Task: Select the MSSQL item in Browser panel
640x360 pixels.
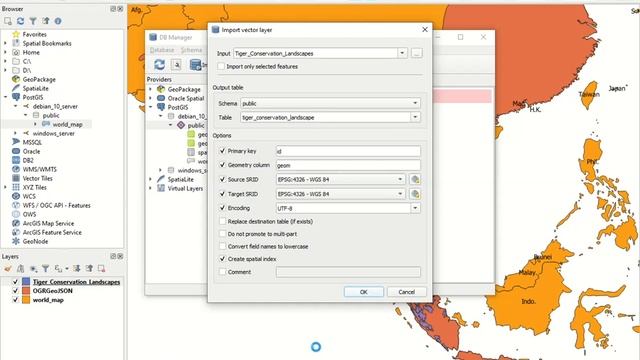Action: [32, 142]
